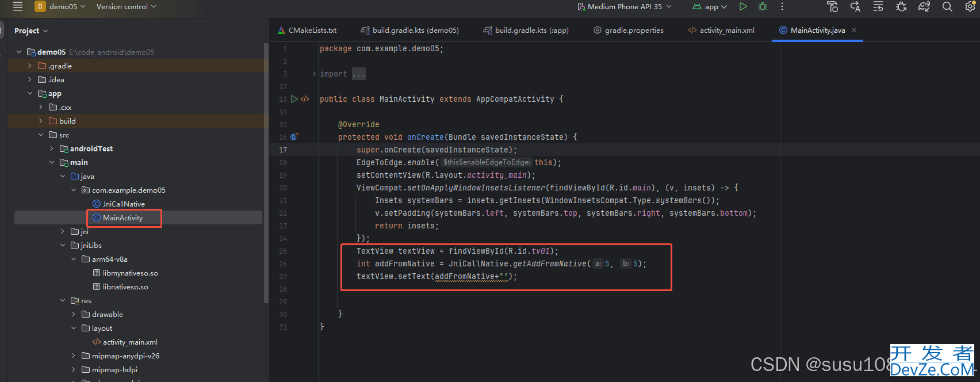Click the device icon beside Medium Phone API 35
Screen dimensions: 980x382
(x=581, y=7)
